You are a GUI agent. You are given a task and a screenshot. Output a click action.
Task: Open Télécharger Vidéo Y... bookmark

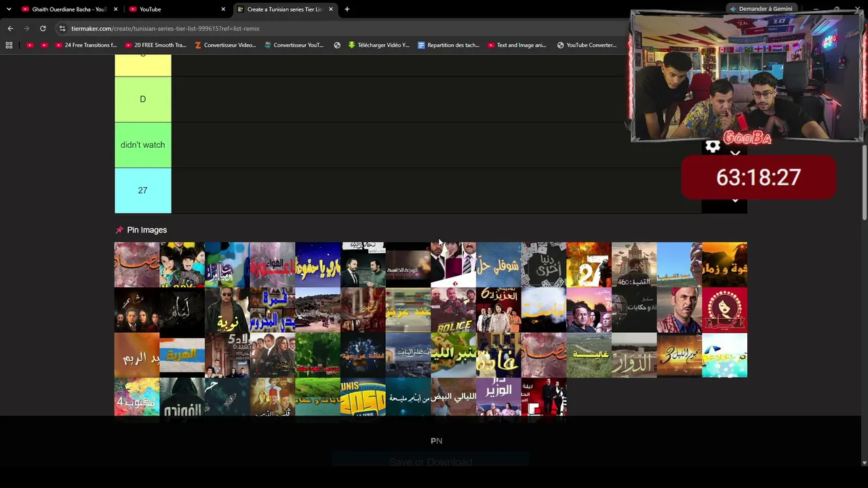378,45
